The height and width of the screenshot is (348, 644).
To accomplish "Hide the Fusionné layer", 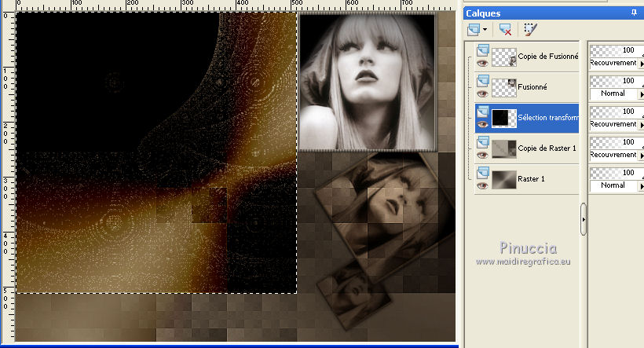I will (x=482, y=93).
